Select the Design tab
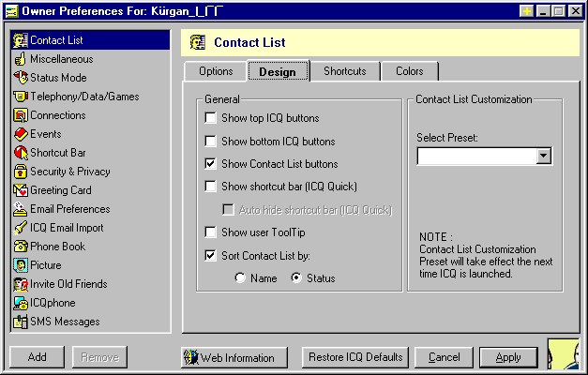Image resolution: width=588 pixels, height=375 pixels. [x=278, y=71]
